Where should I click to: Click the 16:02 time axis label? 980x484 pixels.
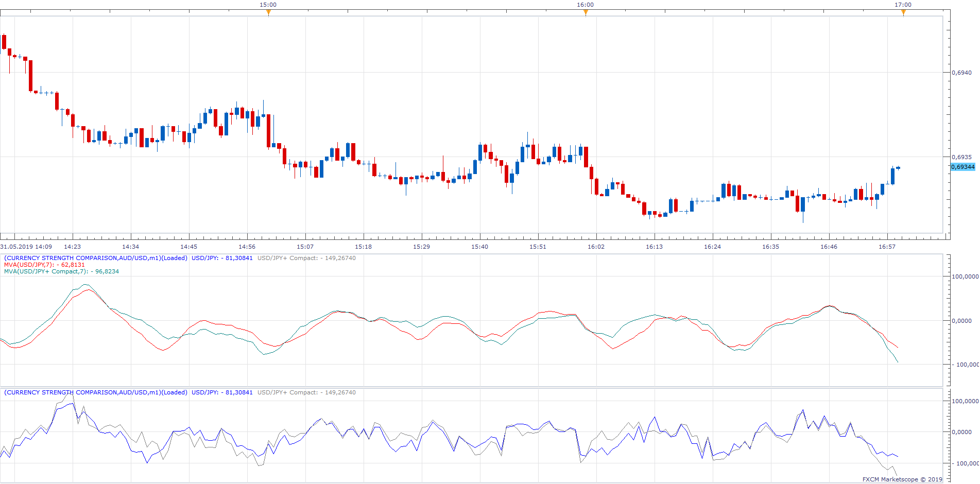596,247
